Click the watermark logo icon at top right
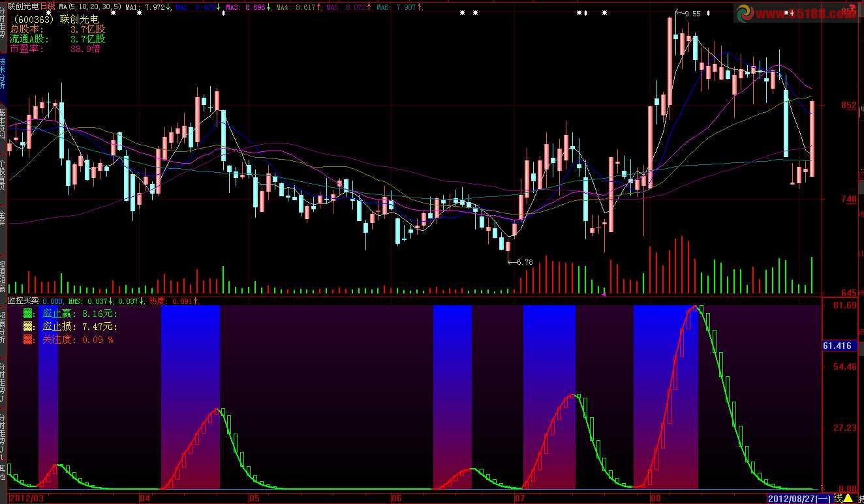This screenshot has height=504, width=864. [x=744, y=13]
